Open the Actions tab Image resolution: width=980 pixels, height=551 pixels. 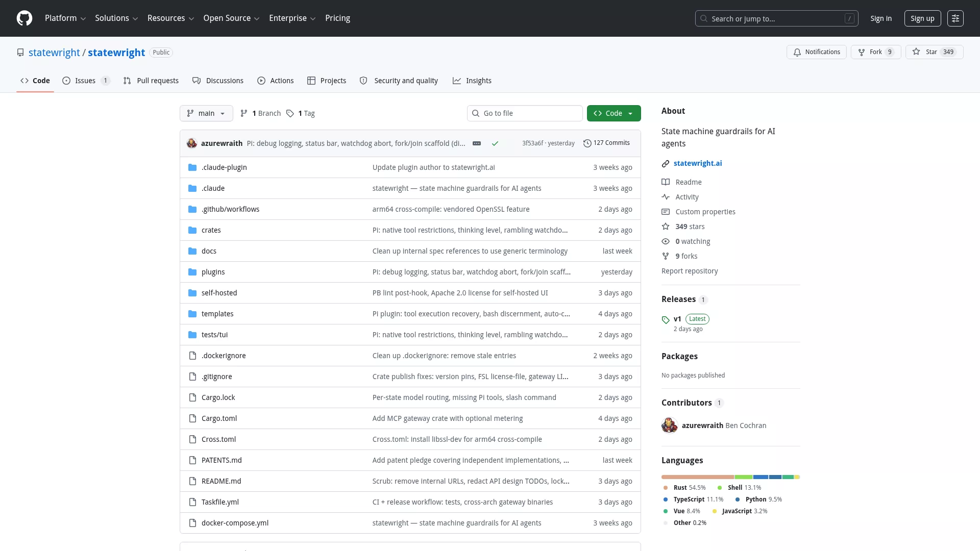pos(276,81)
